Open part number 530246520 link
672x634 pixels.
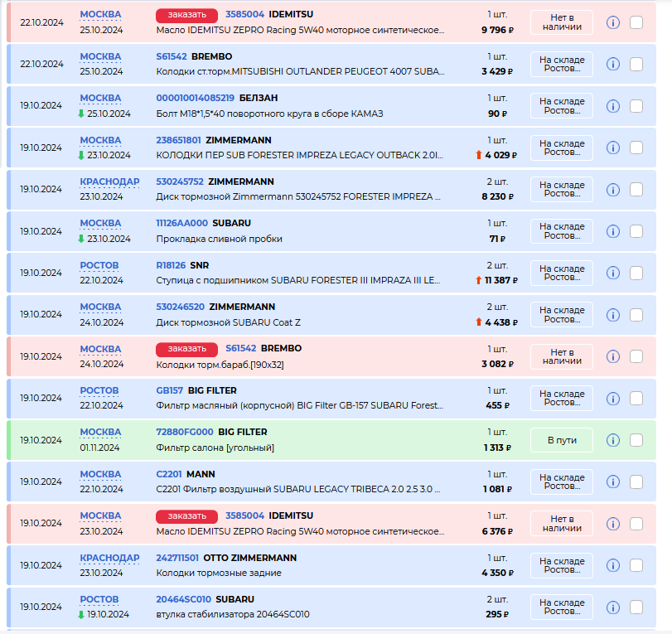[180, 307]
